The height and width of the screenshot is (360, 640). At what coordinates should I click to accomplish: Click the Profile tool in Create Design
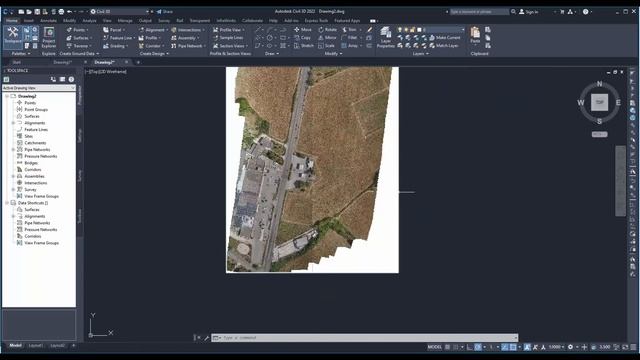149,38
